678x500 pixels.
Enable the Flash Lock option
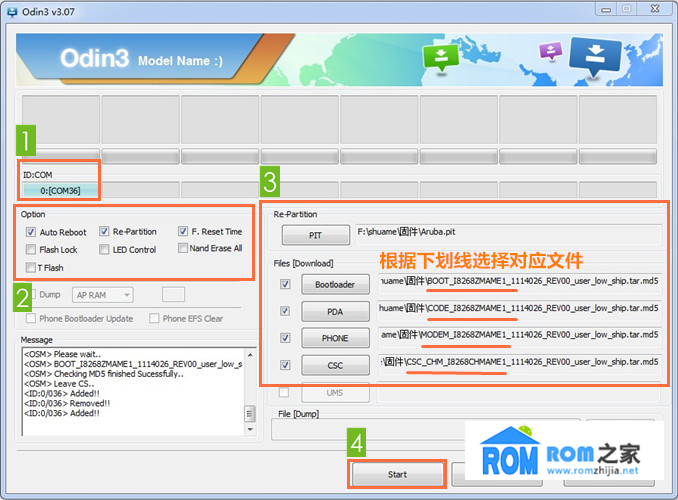pyautogui.click(x=31, y=250)
